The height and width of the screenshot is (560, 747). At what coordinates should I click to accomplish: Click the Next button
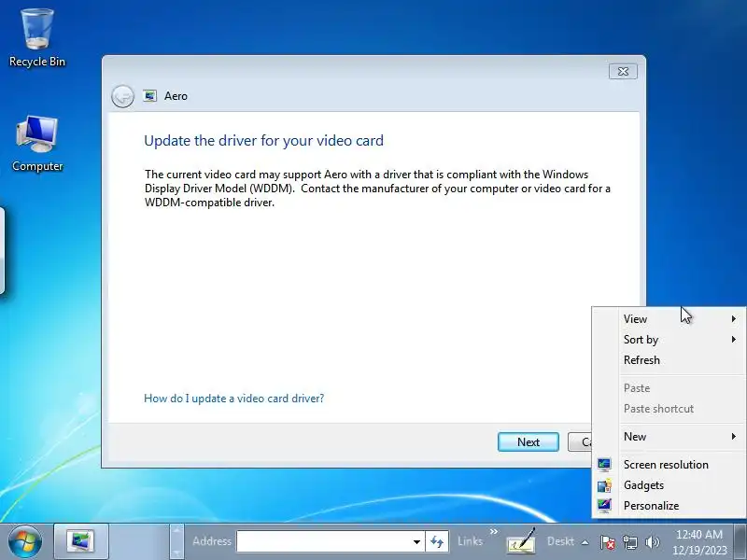click(529, 441)
